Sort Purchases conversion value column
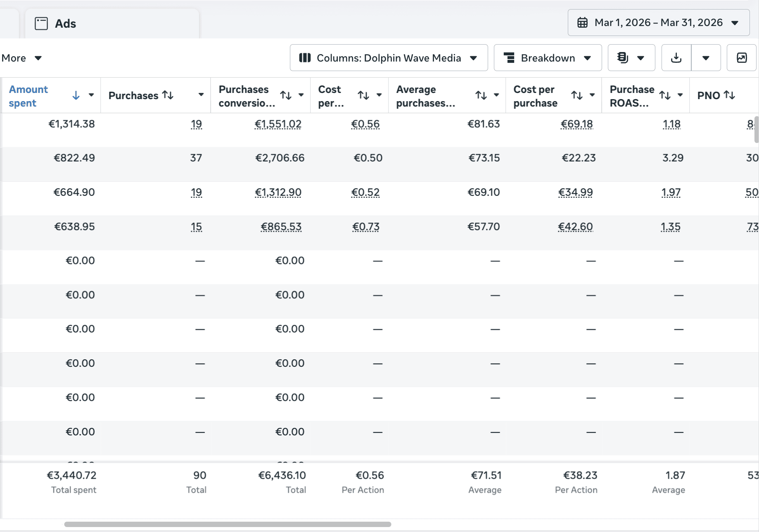Screen dimensions: 759x532 286,95
